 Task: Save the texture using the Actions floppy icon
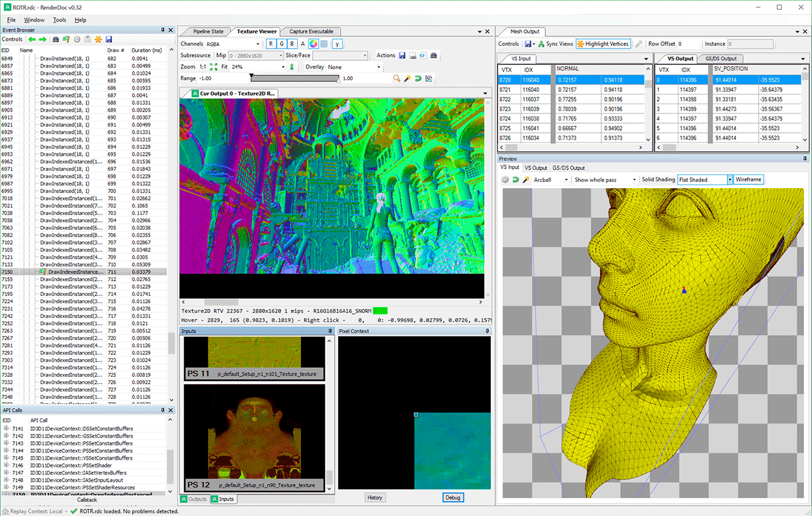(402, 56)
